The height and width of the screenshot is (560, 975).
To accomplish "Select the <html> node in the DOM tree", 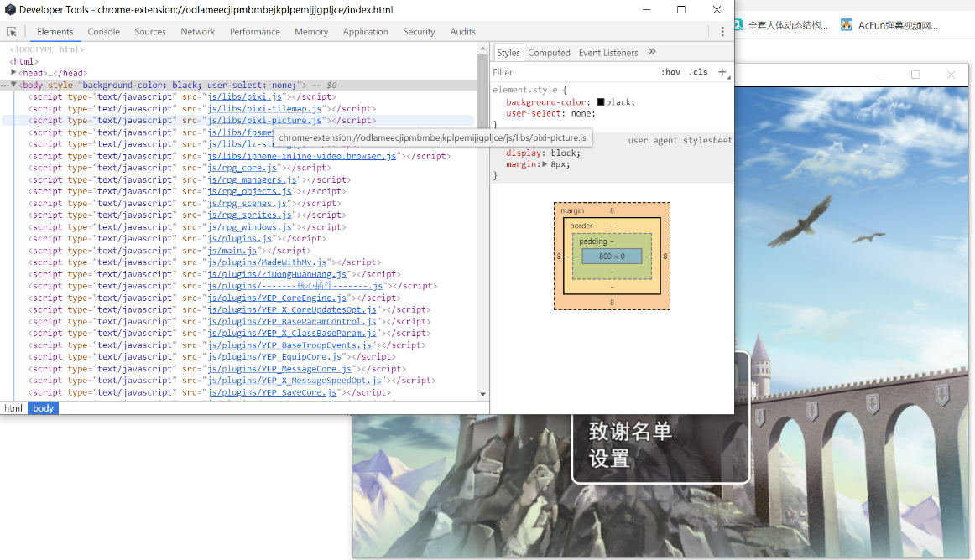I will [23, 61].
